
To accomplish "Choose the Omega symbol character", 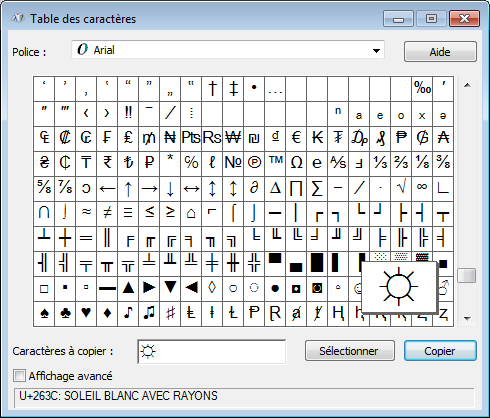I will pyautogui.click(x=296, y=164).
